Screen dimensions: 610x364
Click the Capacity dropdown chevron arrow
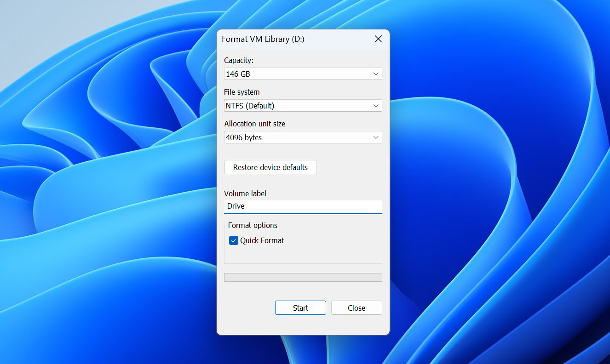pos(376,74)
